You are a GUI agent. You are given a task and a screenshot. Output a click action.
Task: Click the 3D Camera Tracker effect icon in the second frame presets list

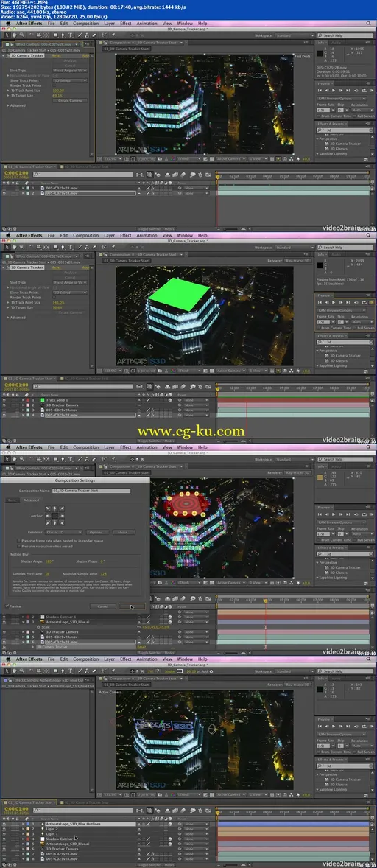coord(327,355)
